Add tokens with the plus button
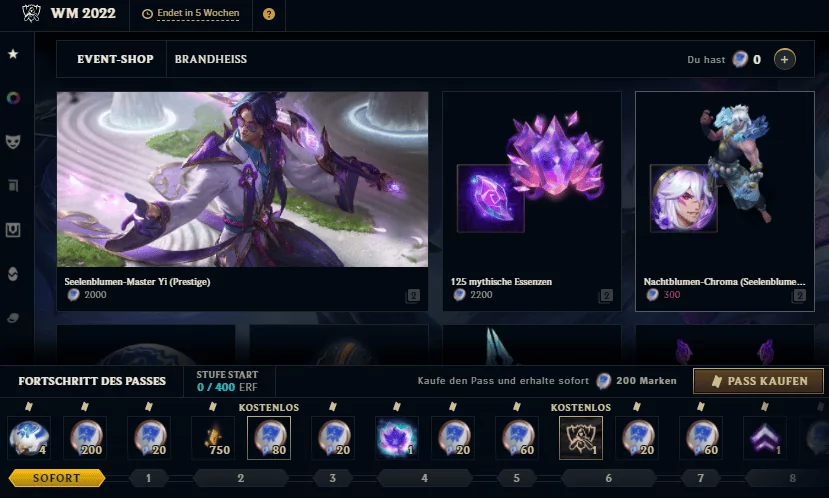The image size is (829, 498). [x=785, y=59]
